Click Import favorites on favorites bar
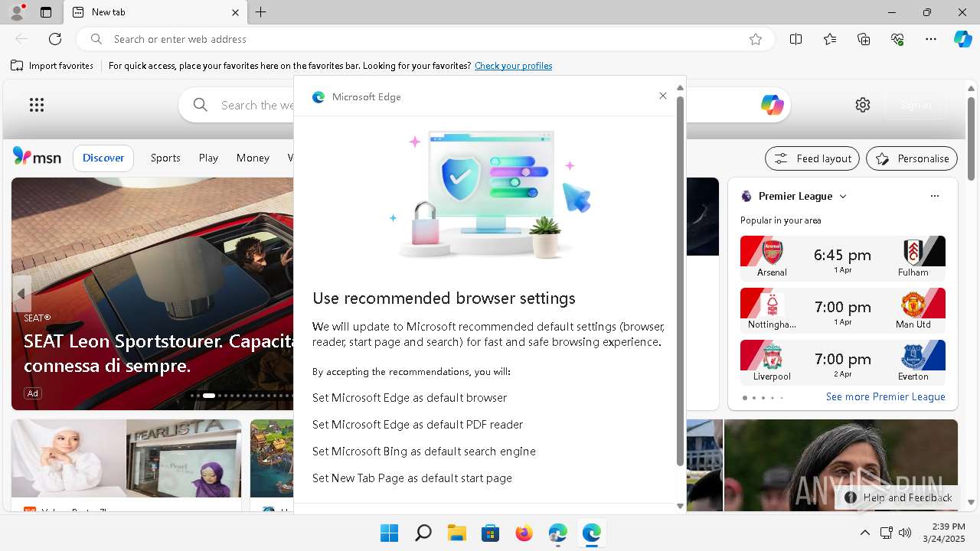This screenshot has height=551, width=980. 52,66
